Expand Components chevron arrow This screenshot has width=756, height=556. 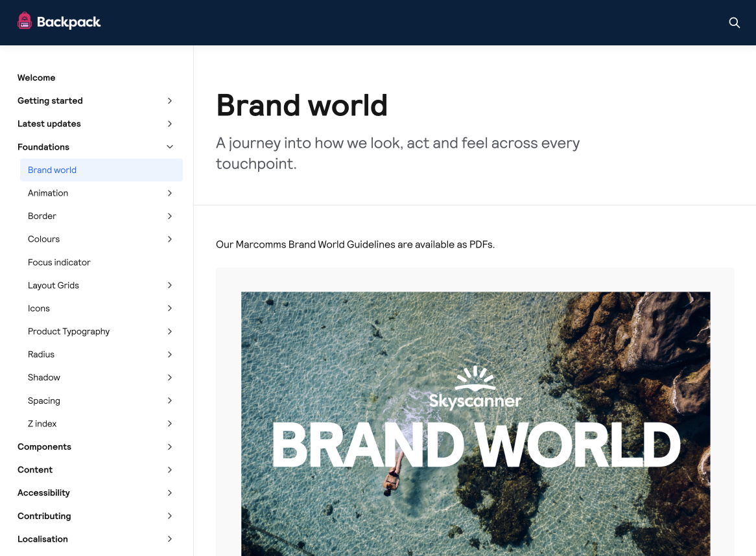tap(170, 446)
